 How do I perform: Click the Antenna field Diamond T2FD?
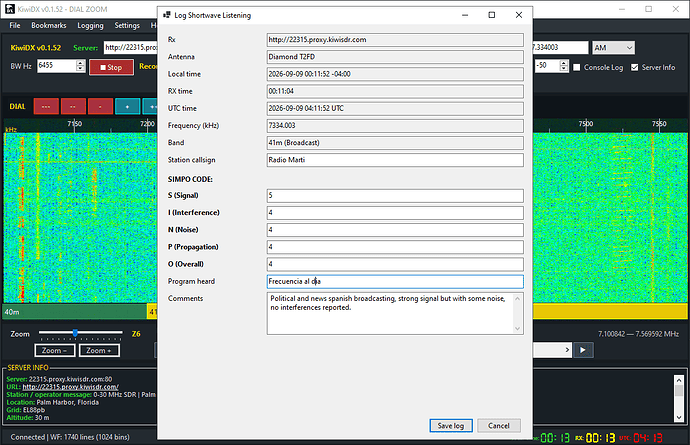[x=395, y=57]
